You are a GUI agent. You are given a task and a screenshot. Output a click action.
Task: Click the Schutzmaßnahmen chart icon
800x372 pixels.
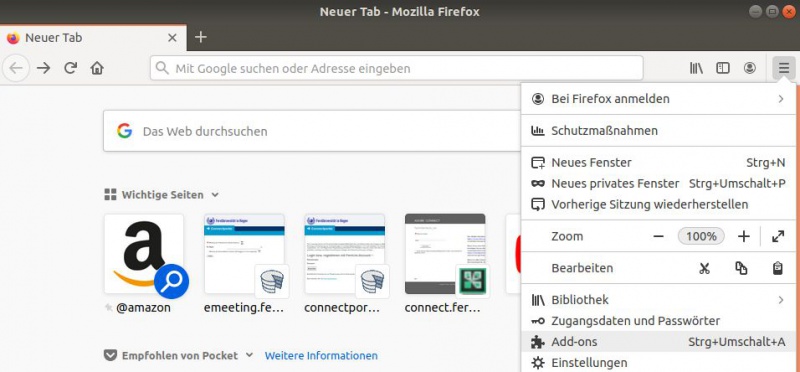(538, 131)
